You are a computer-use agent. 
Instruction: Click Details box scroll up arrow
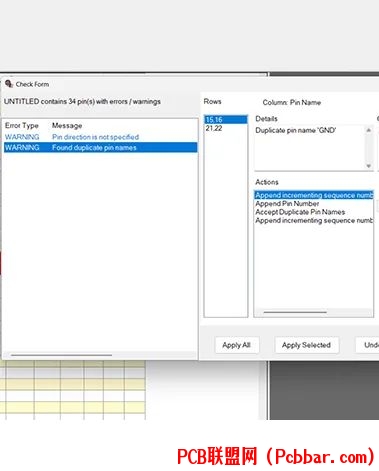click(x=369, y=130)
